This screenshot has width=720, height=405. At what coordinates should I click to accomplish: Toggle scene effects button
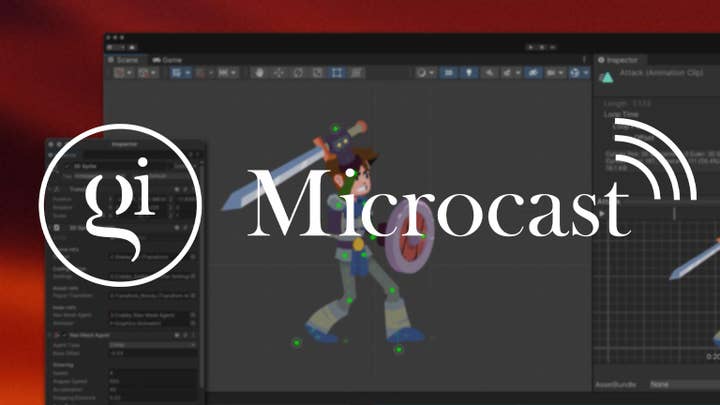pos(507,73)
